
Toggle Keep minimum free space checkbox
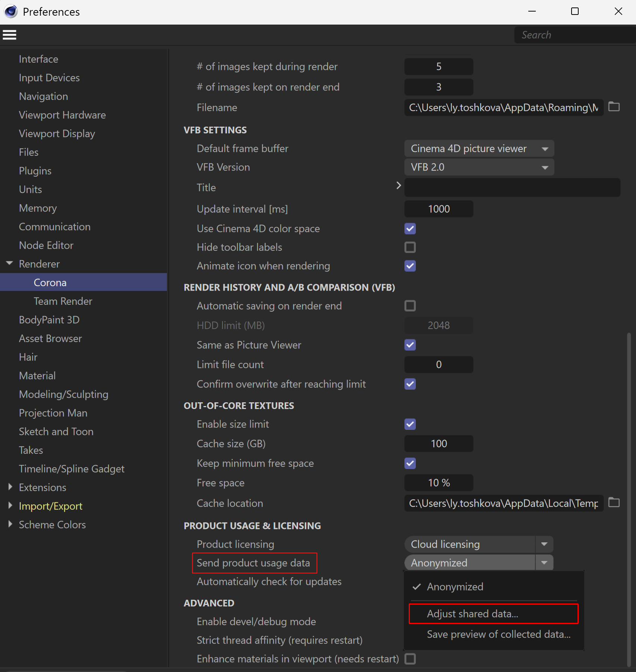(x=410, y=463)
